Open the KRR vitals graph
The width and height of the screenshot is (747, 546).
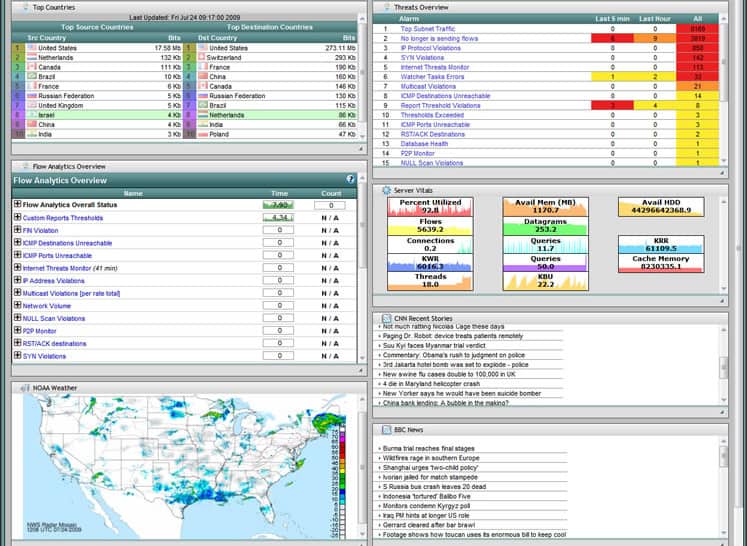[x=661, y=244]
